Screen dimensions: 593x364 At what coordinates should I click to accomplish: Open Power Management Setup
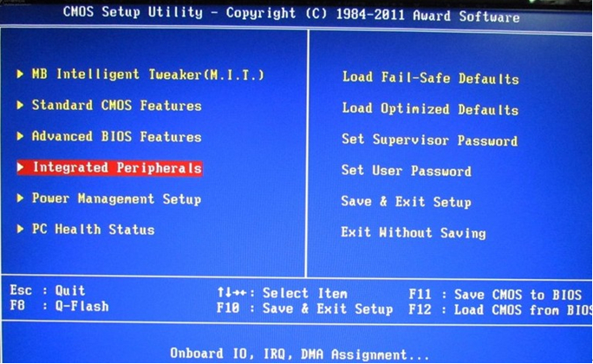pyautogui.click(x=116, y=198)
